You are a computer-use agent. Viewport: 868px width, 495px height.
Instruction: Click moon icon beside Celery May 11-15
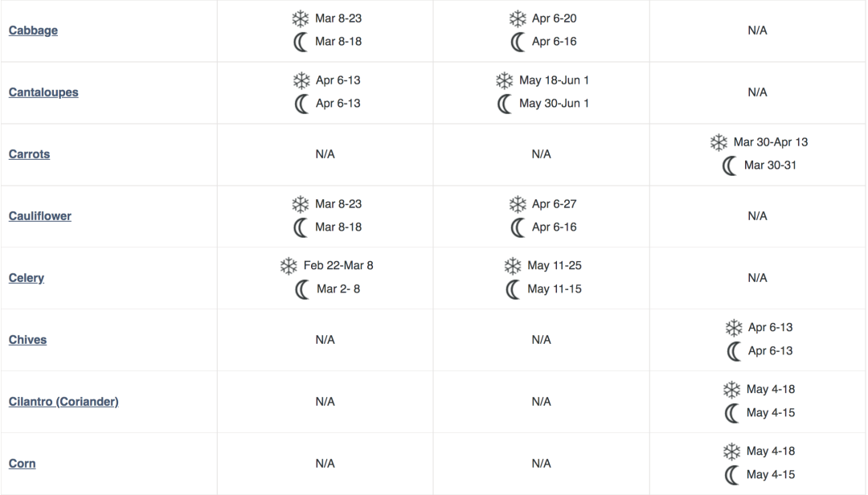513,289
